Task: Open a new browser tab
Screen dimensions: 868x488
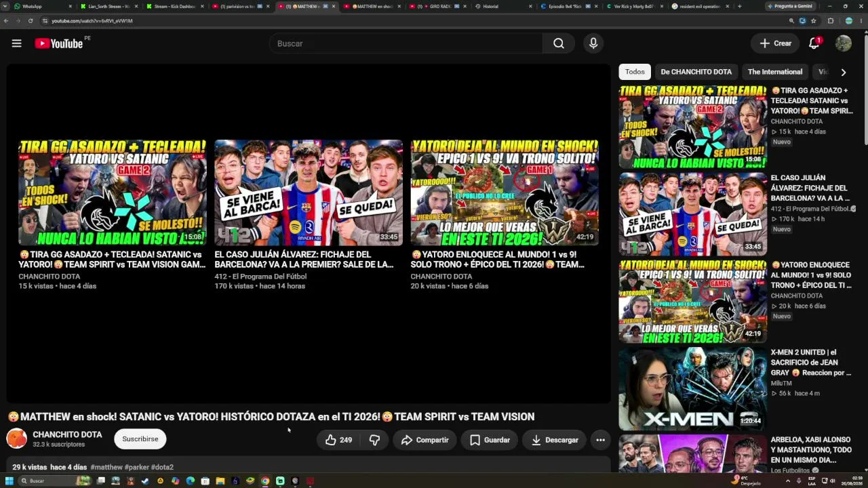Action: (739, 6)
